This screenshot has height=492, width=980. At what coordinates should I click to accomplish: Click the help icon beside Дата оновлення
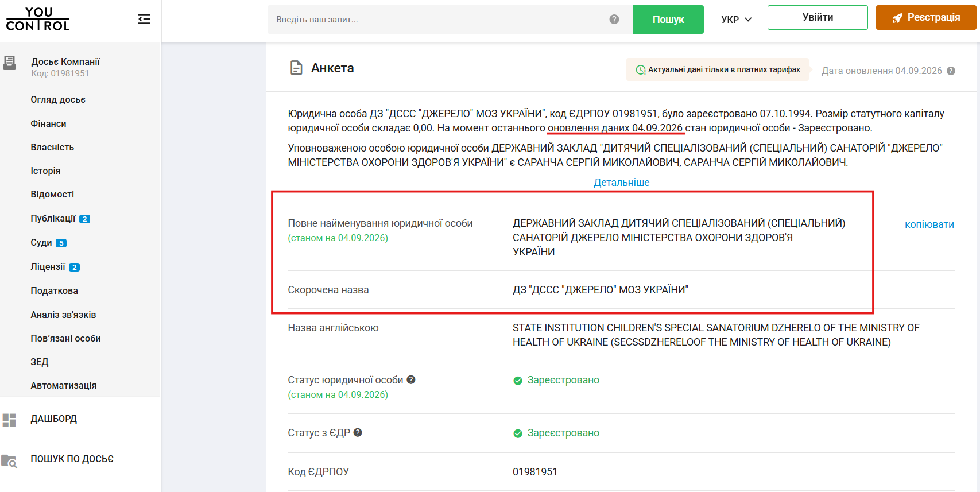(x=951, y=71)
